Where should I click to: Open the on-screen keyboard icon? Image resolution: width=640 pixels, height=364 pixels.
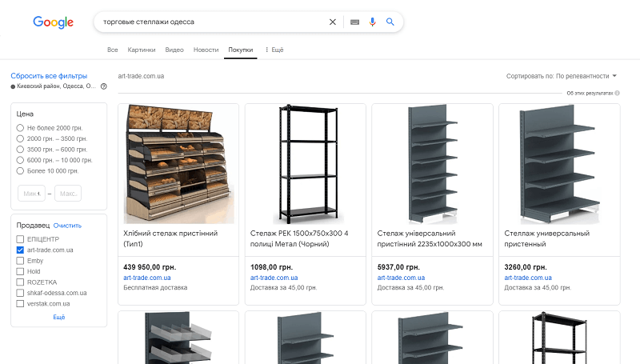tap(354, 22)
